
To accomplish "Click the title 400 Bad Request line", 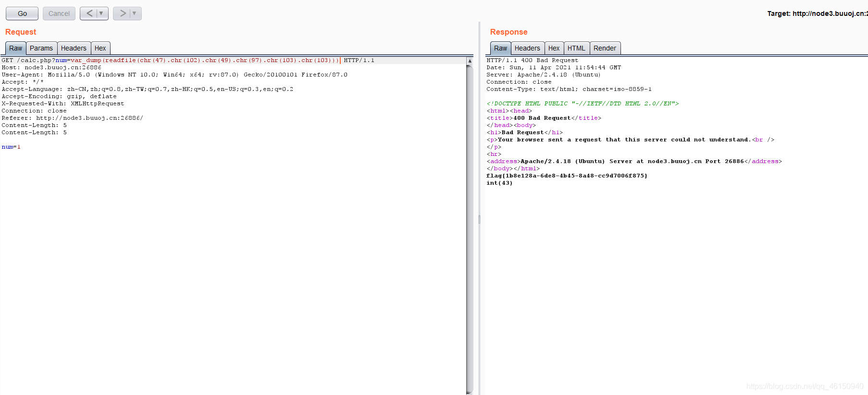I will click(x=544, y=118).
